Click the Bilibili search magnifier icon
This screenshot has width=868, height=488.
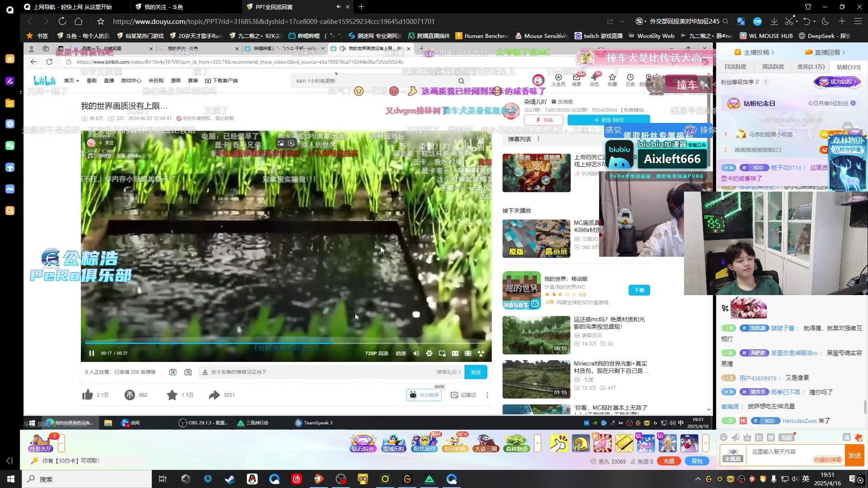tap(461, 81)
